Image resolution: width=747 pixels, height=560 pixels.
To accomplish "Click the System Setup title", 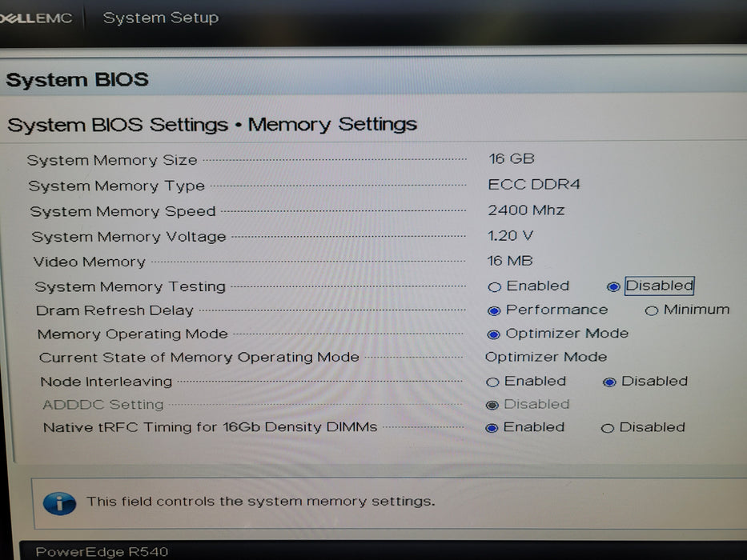I will [x=161, y=18].
